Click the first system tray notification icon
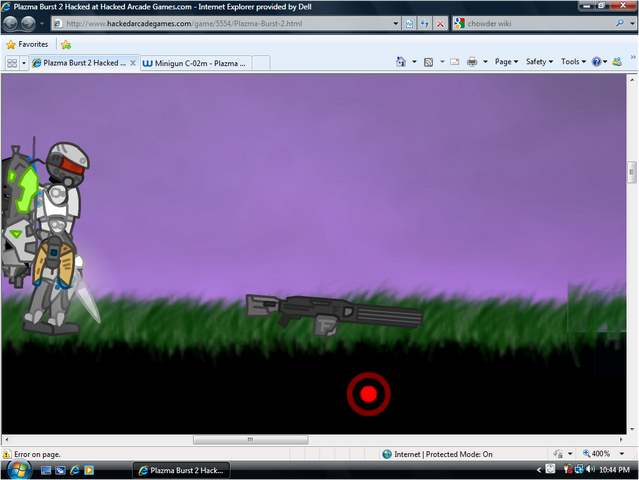This screenshot has height=480, width=639. [550, 469]
